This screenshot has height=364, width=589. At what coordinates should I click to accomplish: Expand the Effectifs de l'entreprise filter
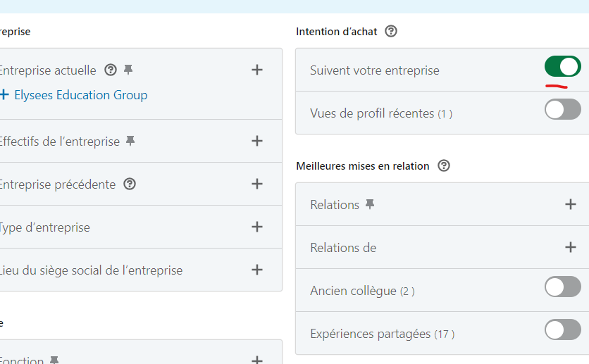coord(257,141)
